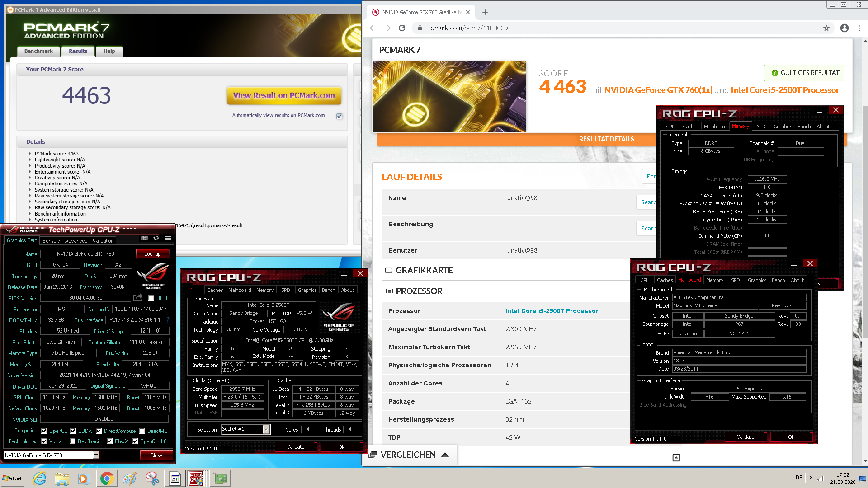Click the PCMark 7 result thumbnail image

click(449, 97)
